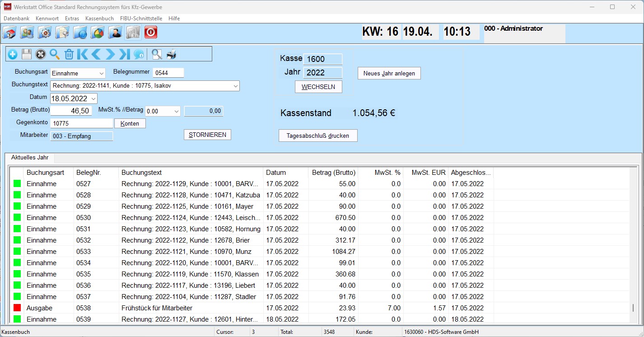Delete entry with the trash icon
This screenshot has width=644, height=337.
[69, 55]
